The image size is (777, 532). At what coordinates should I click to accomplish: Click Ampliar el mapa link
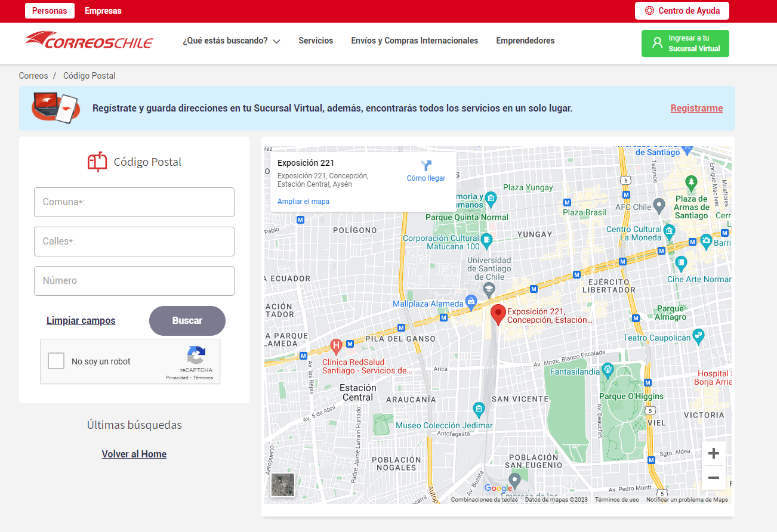(303, 202)
